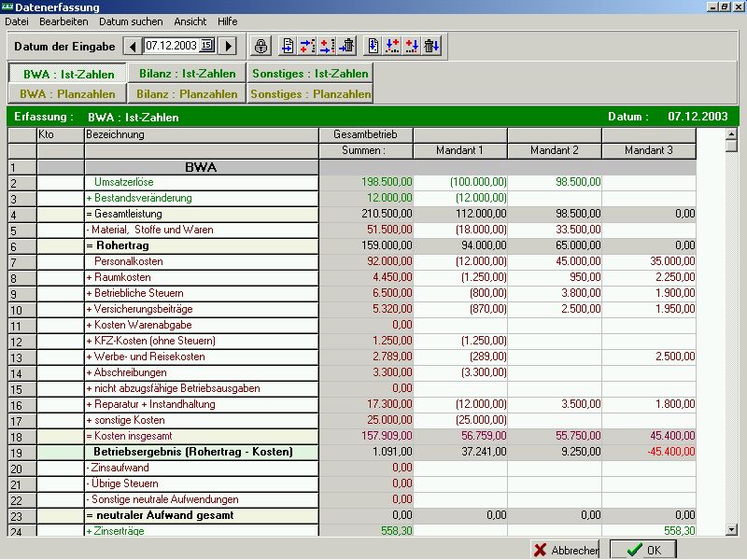Click the red -45.400,00 Betriebsergebnis cell
Screen dimensions: 747x560
(x=649, y=452)
